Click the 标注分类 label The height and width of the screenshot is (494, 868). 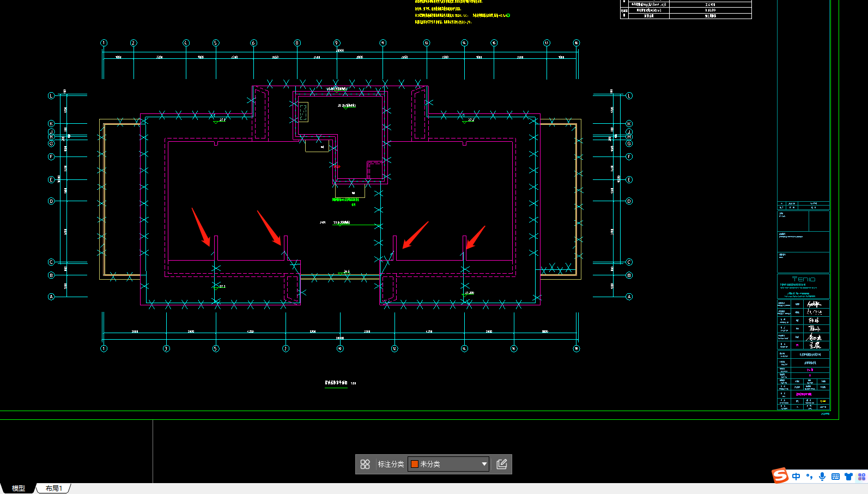[x=391, y=464]
